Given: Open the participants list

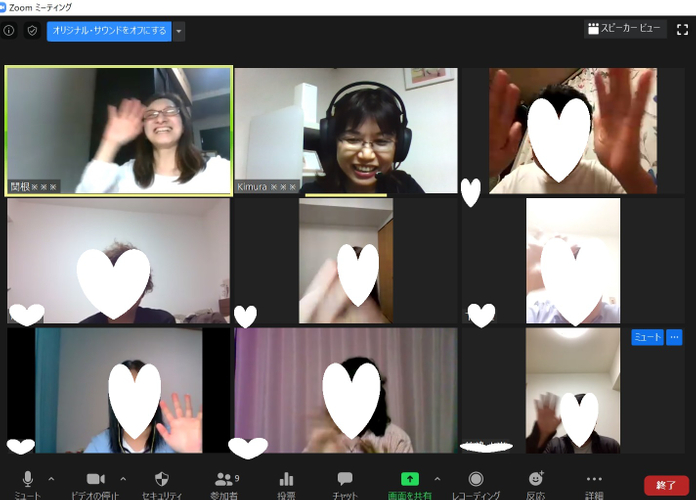Looking at the screenshot, I should pos(225,480).
